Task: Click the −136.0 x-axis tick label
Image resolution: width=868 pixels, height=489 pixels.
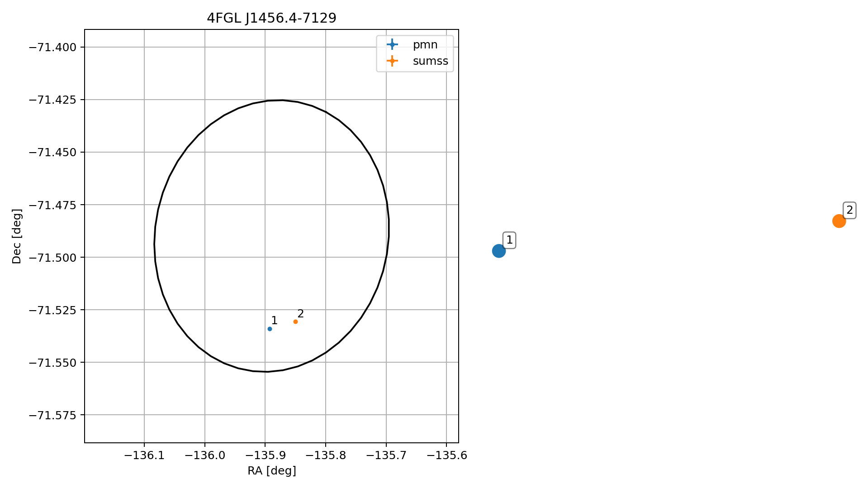Action: pyautogui.click(x=205, y=455)
